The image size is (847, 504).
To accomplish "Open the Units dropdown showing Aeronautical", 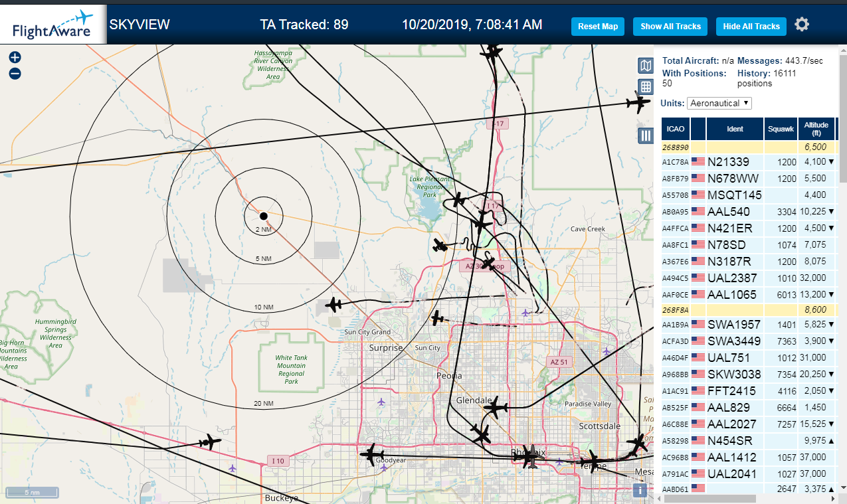I will tap(720, 103).
